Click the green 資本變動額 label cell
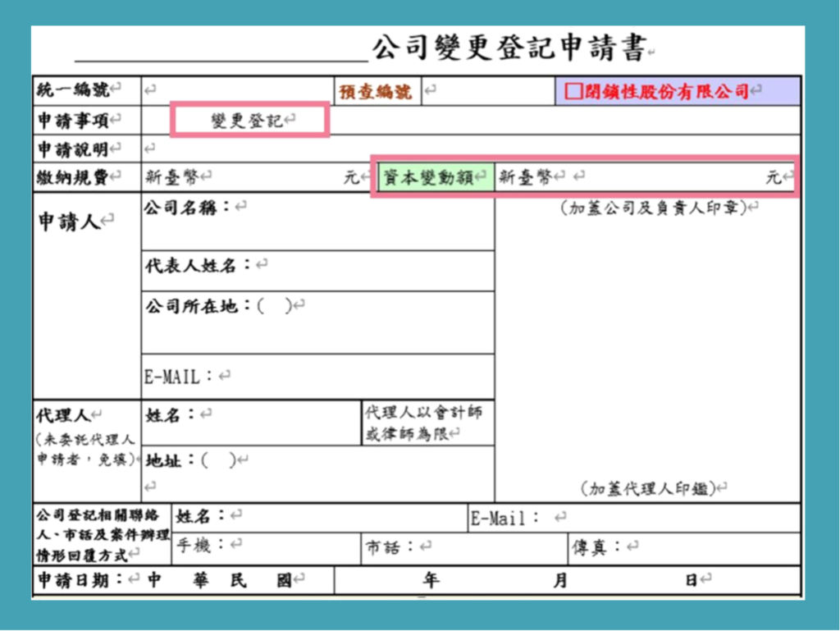This screenshot has width=840, height=631. 433,177
